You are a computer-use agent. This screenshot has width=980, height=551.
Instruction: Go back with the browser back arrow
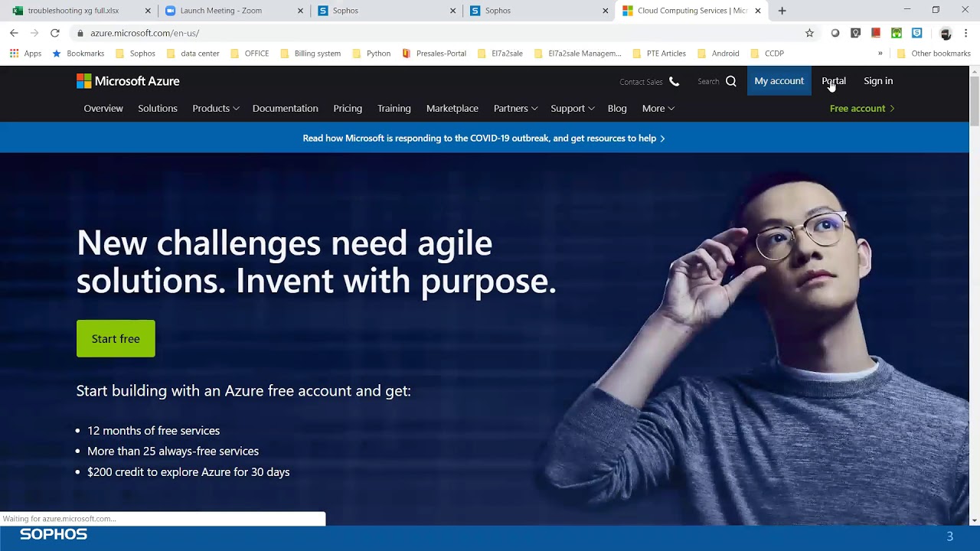tap(14, 33)
